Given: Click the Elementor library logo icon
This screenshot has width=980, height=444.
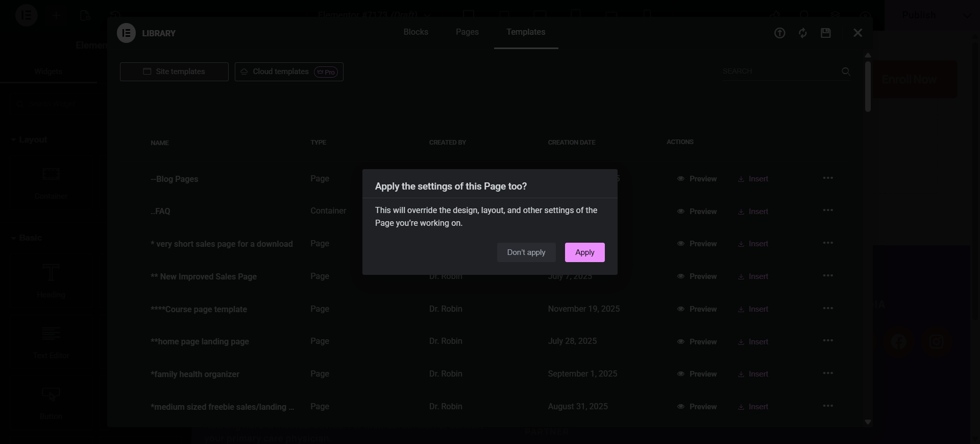Looking at the screenshot, I should pos(126,33).
